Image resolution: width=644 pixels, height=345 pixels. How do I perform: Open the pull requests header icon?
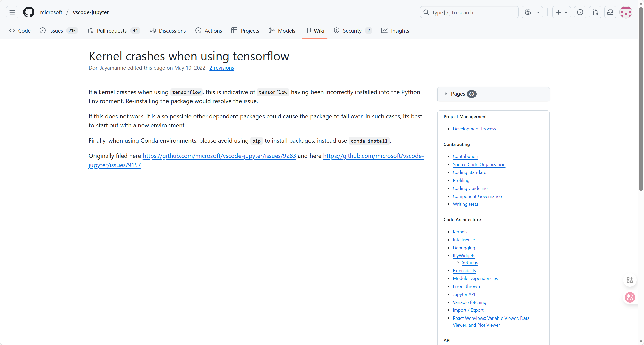(595, 12)
